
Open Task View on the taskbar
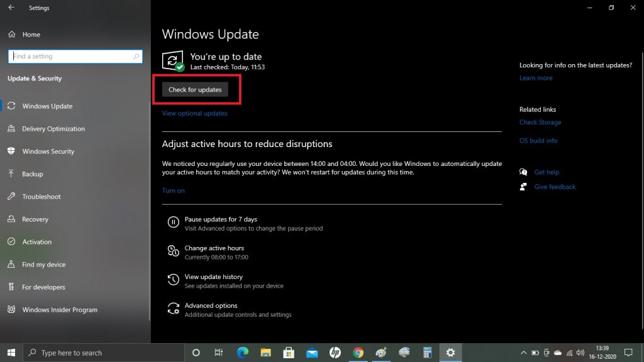tap(218, 353)
